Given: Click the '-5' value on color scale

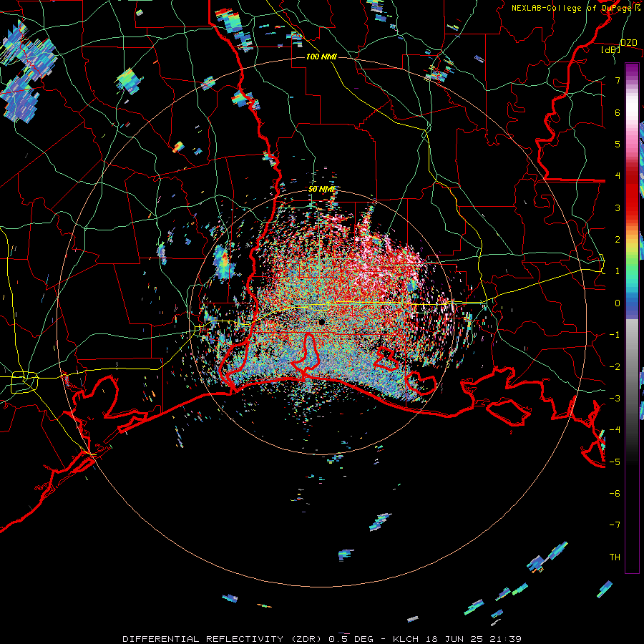Looking at the screenshot, I should (615, 462).
